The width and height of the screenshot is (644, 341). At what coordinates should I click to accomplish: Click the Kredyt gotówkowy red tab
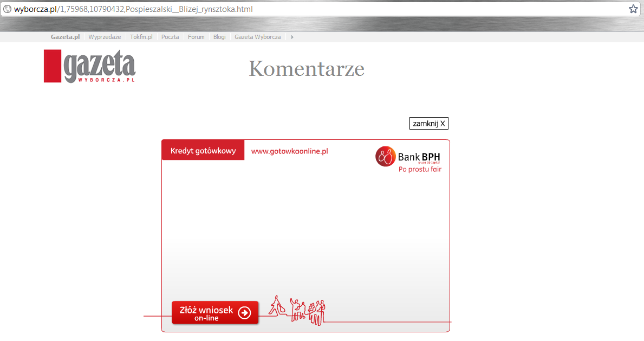coord(203,151)
